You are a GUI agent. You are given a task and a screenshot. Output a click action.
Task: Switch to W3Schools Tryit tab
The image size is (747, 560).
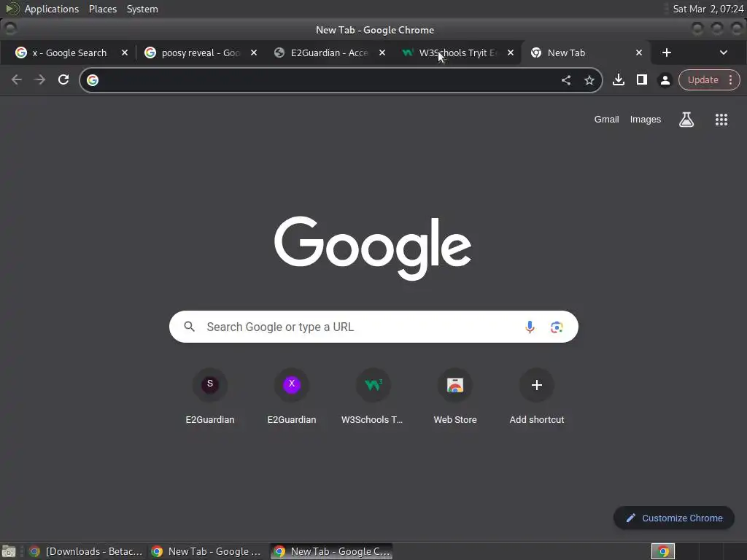coord(457,52)
